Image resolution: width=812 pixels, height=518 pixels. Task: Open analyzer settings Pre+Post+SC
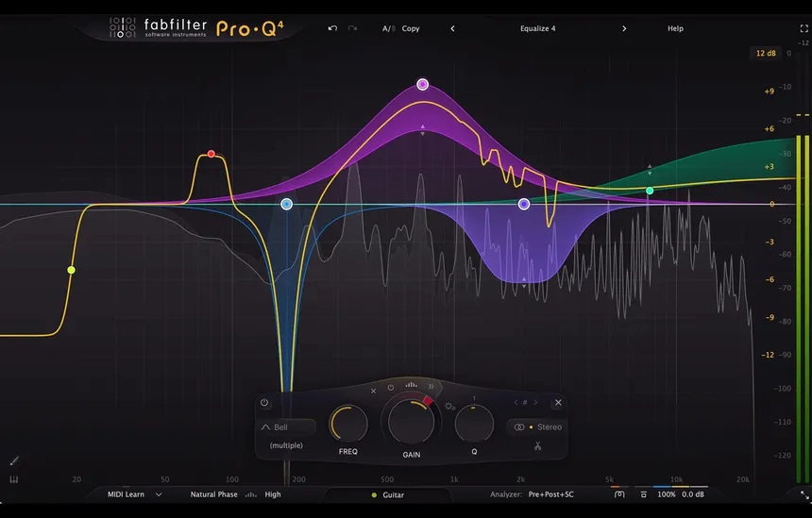click(x=551, y=494)
